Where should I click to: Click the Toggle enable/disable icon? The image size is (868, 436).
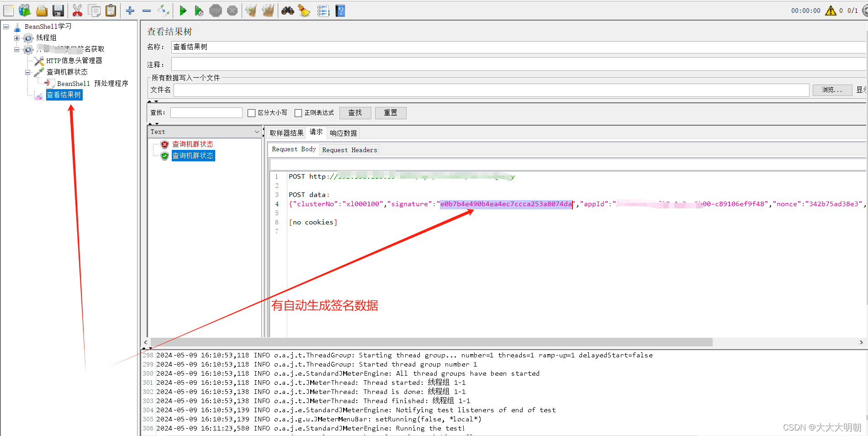tap(163, 11)
